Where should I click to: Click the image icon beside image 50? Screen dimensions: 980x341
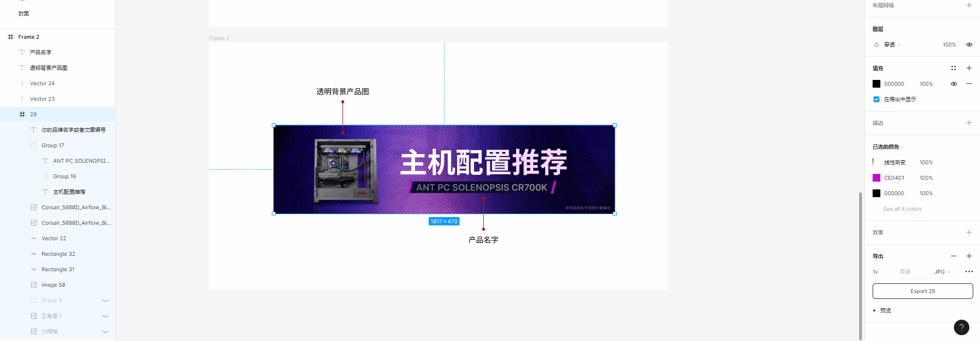click(x=34, y=285)
